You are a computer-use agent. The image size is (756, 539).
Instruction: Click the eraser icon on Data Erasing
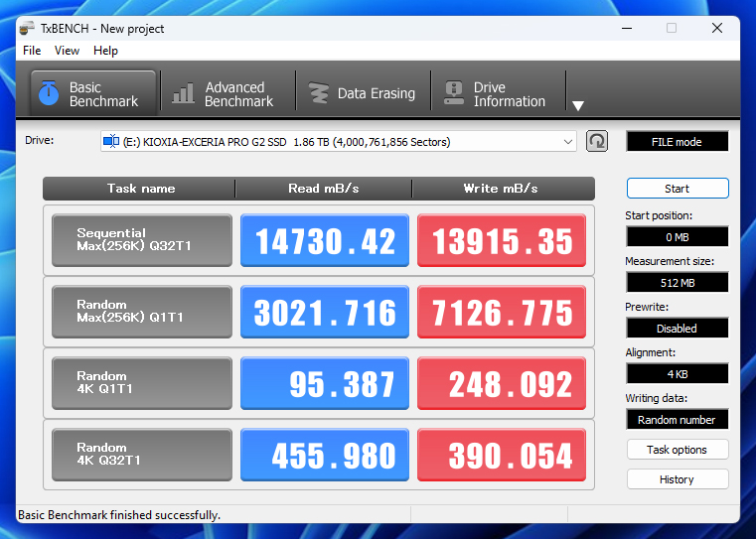point(318,93)
